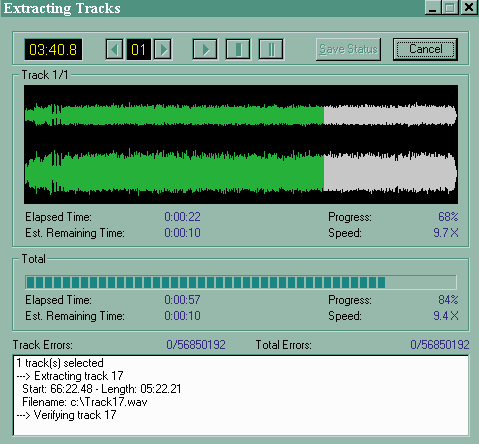Stop playback with the stop button

click(238, 49)
